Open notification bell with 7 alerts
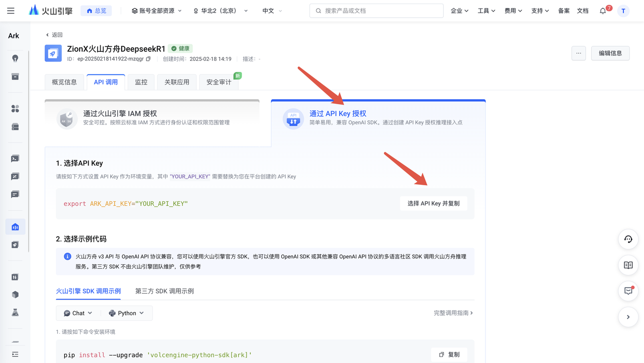The image size is (644, 363). pyautogui.click(x=603, y=11)
